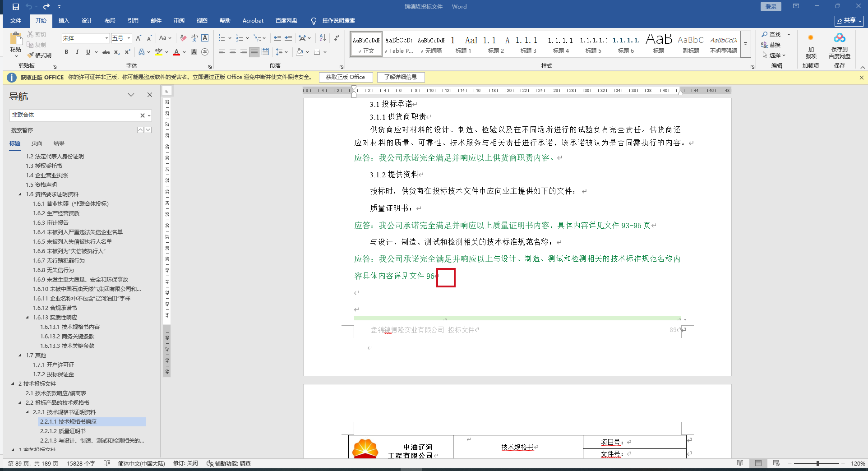Collapse the 2.2.1 技术规格书证明资料 heading
The height and width of the screenshot is (471, 868).
(x=28, y=412)
